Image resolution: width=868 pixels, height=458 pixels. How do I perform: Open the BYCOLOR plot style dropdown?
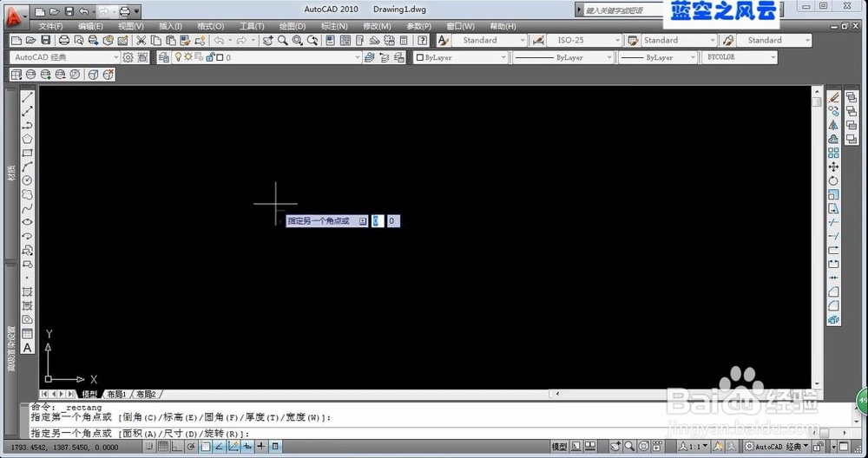pyautogui.click(x=739, y=57)
